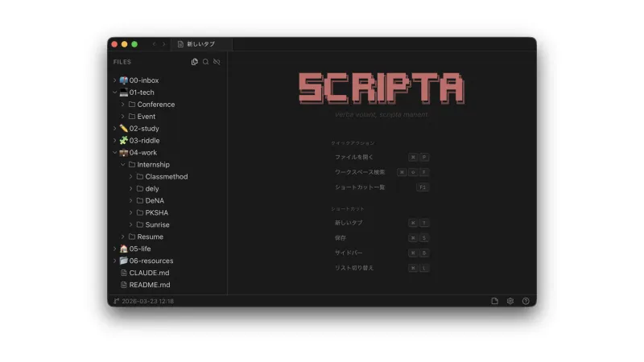The width and height of the screenshot is (644, 362).
Task: Expand the Sunrise folder chevron
Action: point(130,225)
